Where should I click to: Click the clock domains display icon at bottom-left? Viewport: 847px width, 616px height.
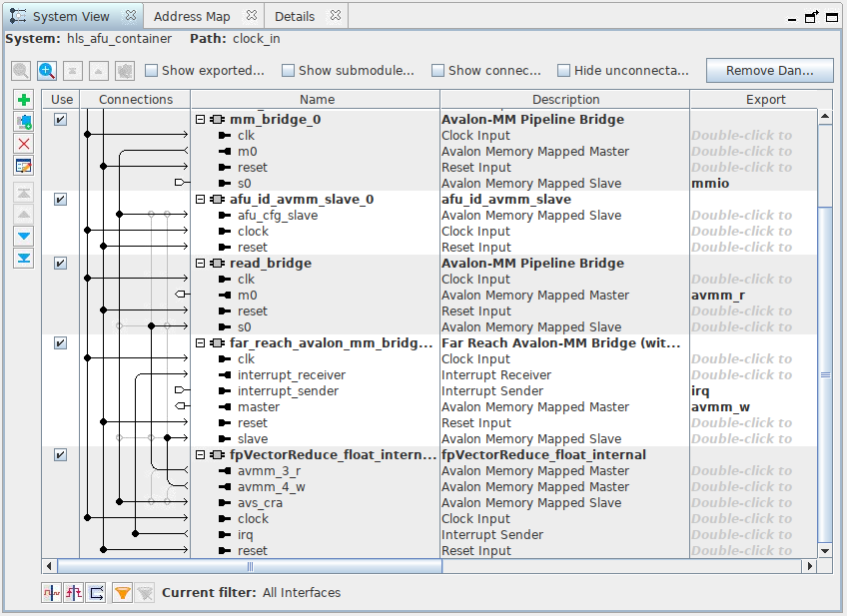coord(52,593)
